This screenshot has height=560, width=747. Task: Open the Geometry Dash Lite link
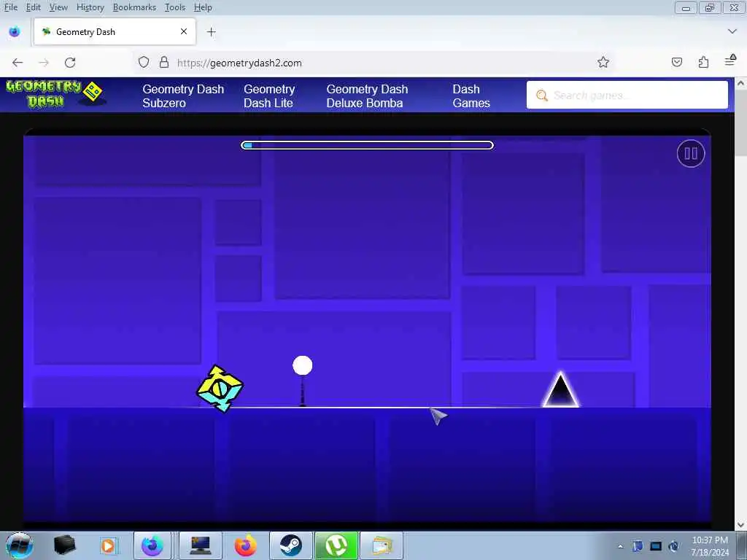tap(269, 96)
